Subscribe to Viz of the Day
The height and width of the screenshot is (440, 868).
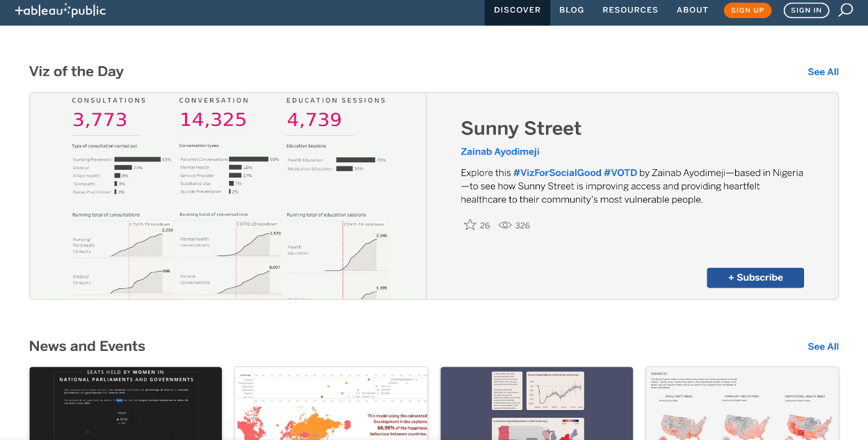click(755, 277)
